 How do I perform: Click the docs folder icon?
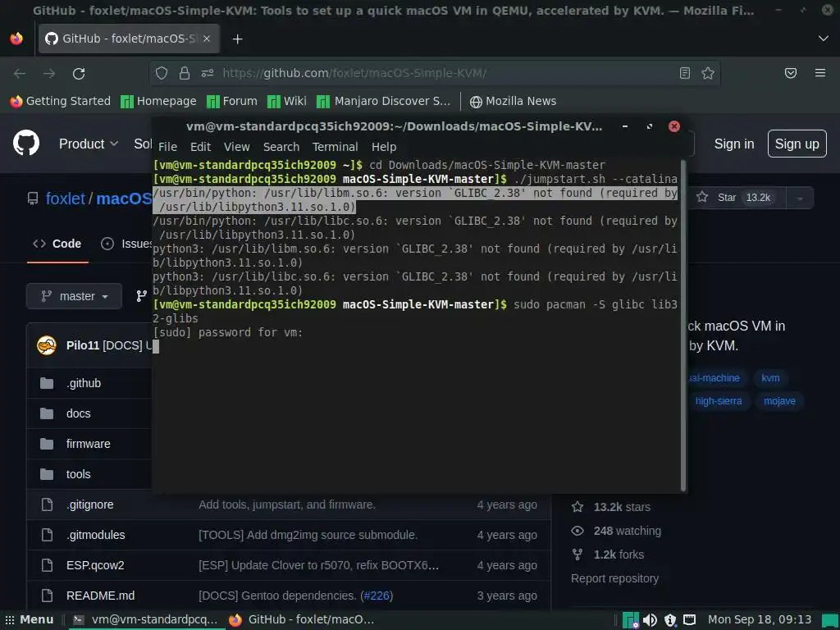click(47, 413)
